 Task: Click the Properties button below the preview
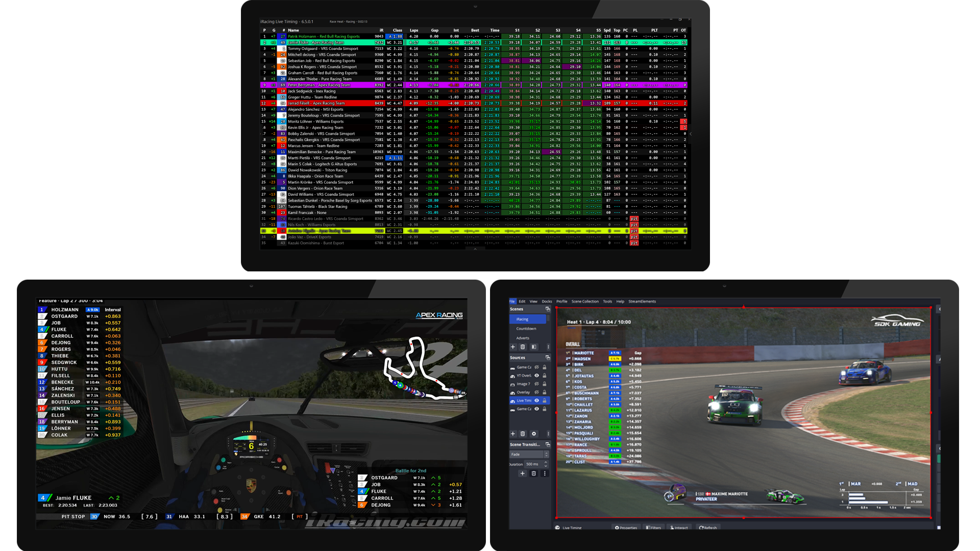coord(626,528)
